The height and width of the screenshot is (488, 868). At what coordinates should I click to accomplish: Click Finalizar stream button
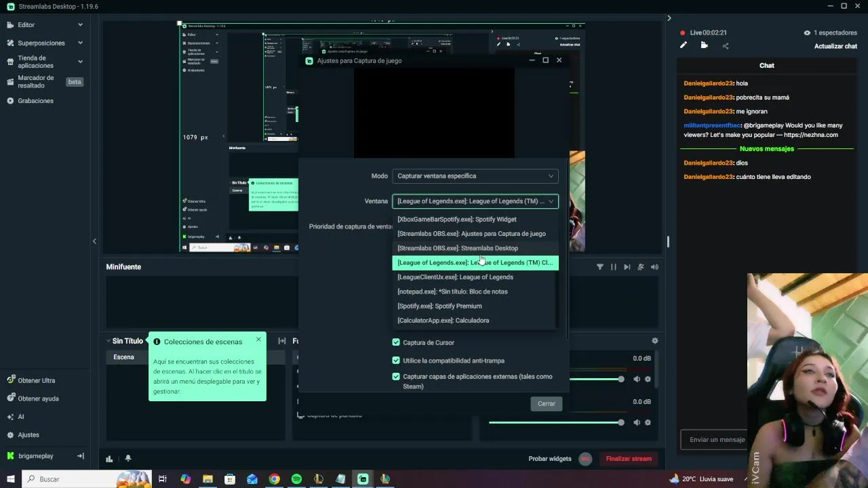click(629, 459)
